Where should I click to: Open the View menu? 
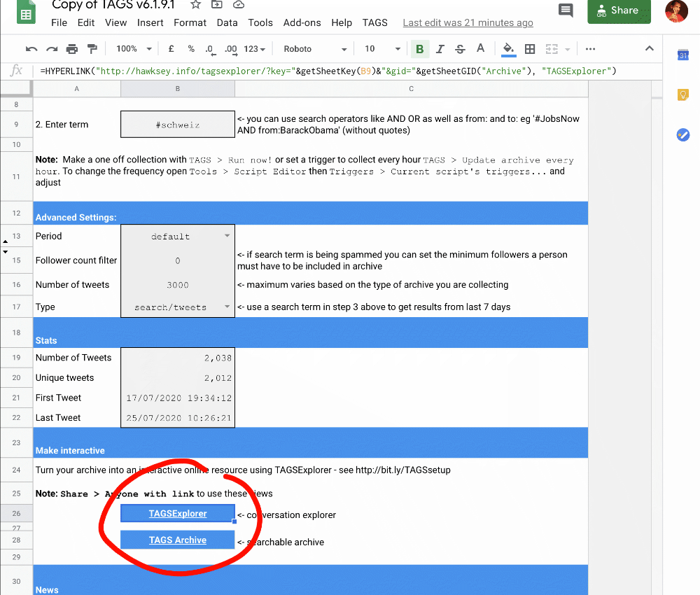tap(115, 23)
